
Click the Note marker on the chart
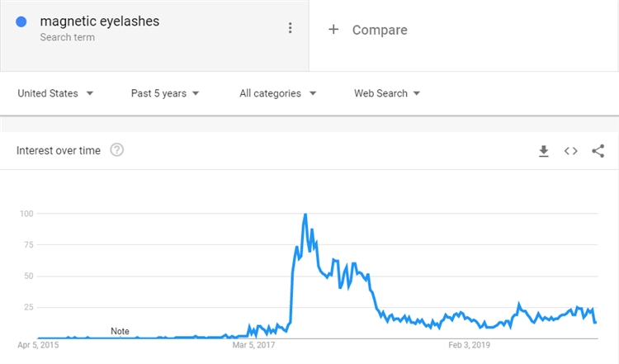click(120, 331)
